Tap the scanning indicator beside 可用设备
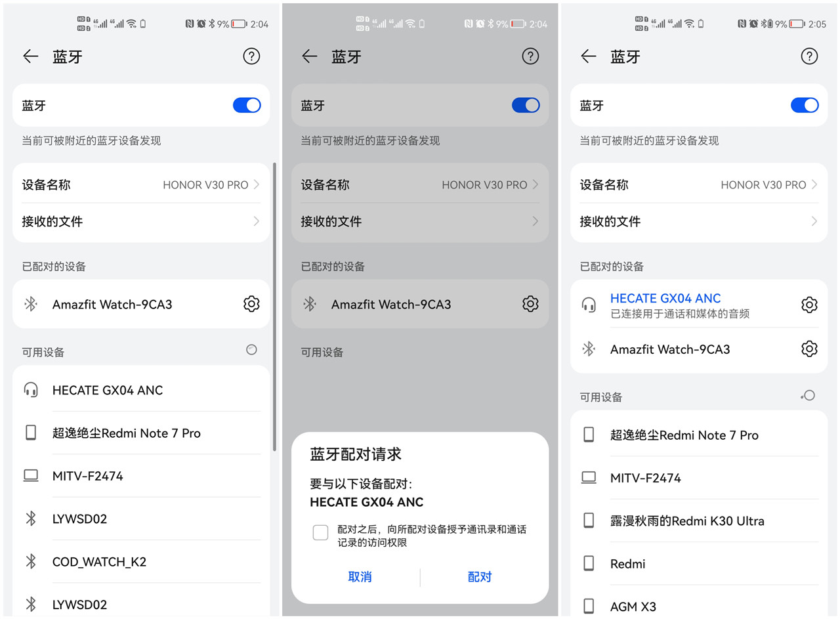The width and height of the screenshot is (840, 619). tap(251, 350)
